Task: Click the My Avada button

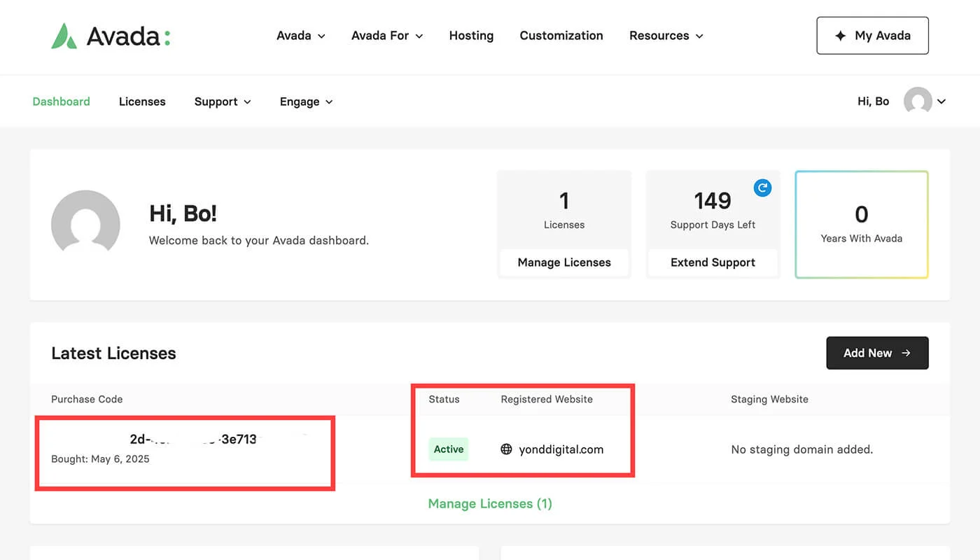Action: tap(872, 36)
